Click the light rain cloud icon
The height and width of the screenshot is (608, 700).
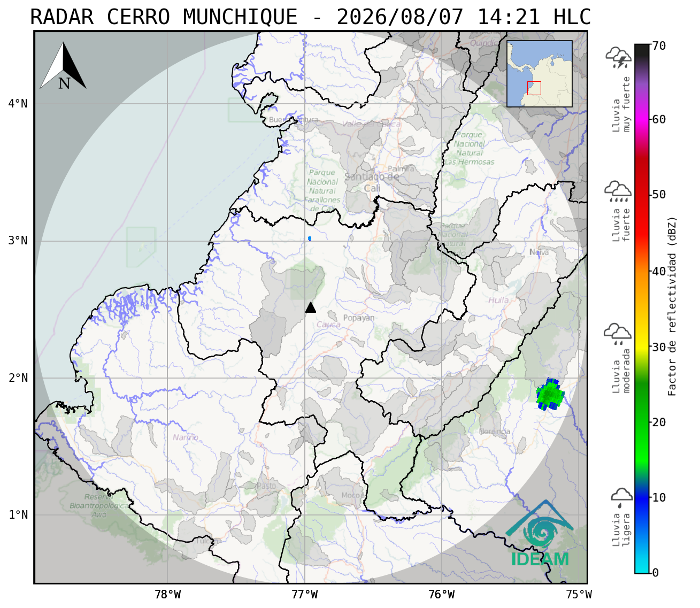click(x=621, y=497)
